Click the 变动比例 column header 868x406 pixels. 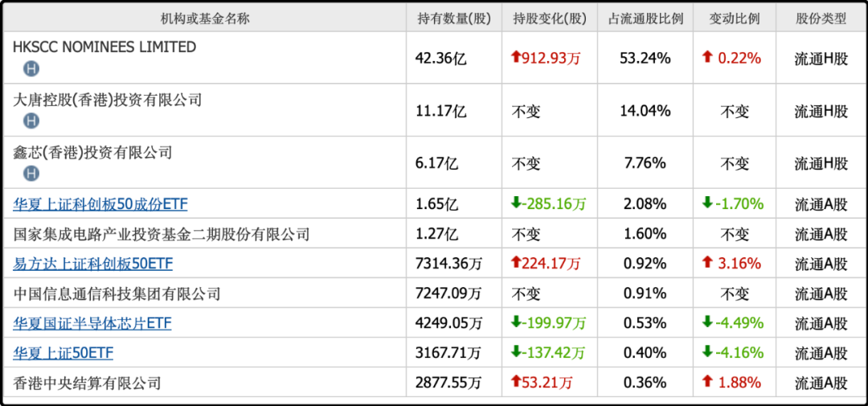click(734, 18)
